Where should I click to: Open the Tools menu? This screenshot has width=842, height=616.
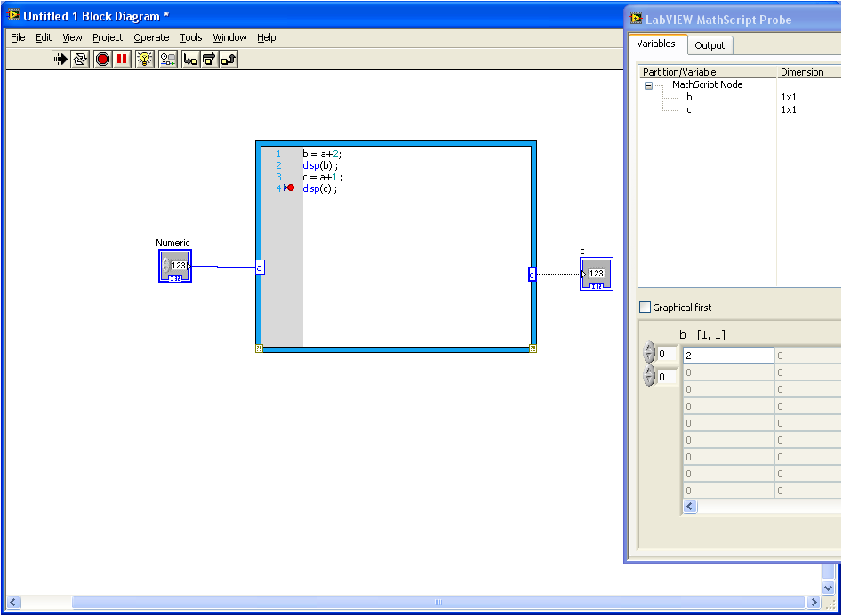point(191,37)
